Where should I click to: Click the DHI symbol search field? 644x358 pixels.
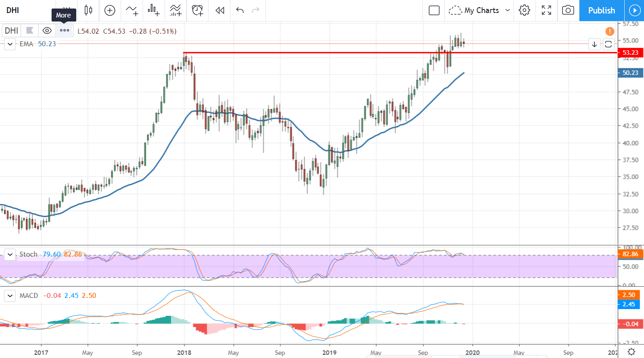(27, 10)
